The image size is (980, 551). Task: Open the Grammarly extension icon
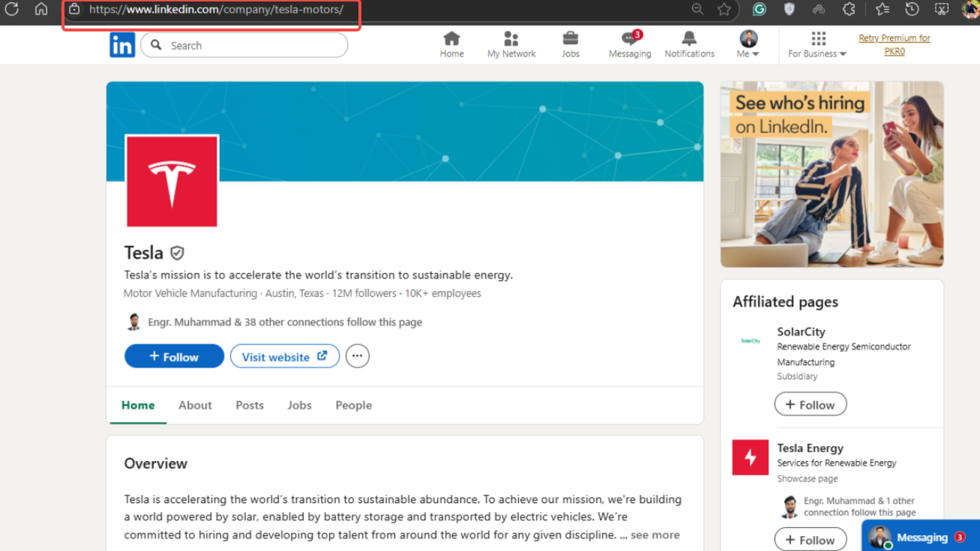(760, 9)
